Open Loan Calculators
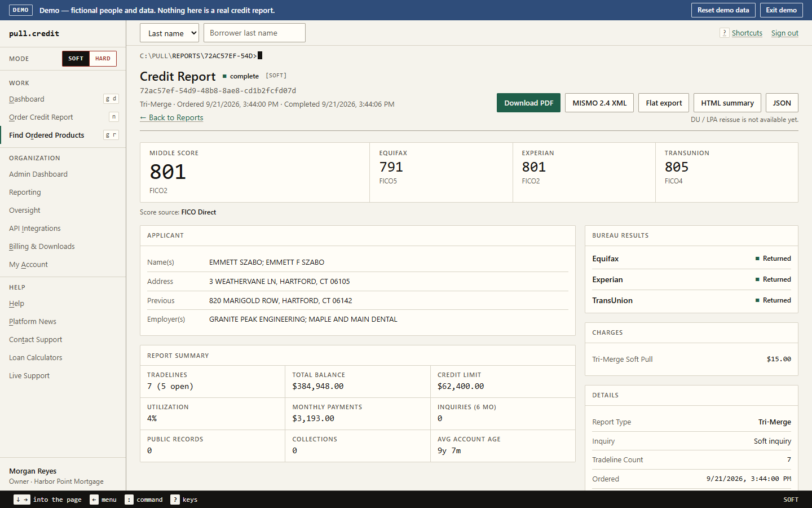Viewport: 812px width, 508px height. 36,357
